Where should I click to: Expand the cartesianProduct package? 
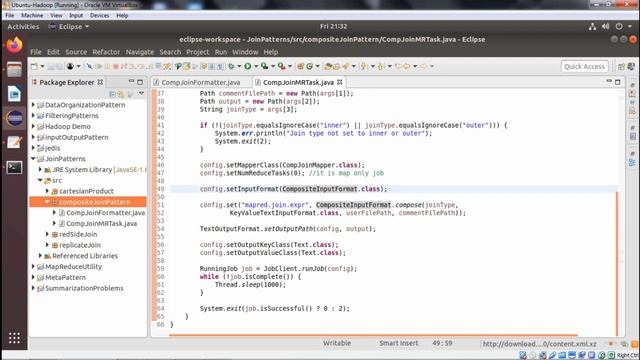click(47, 191)
